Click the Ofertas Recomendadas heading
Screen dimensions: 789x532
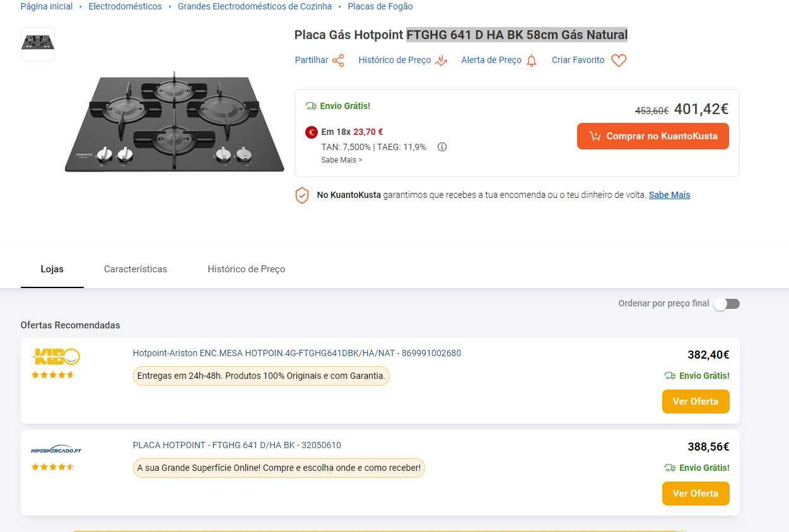coord(70,325)
